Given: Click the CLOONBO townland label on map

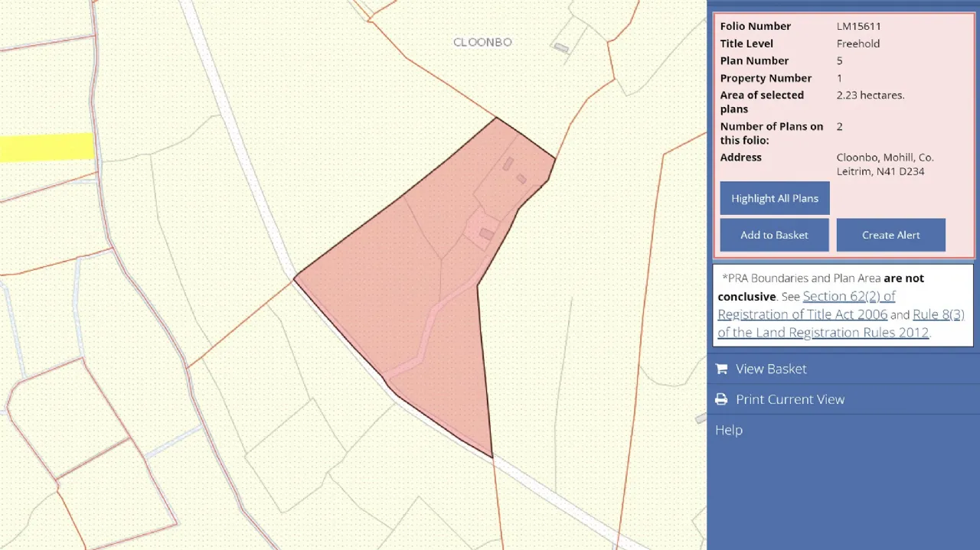Looking at the screenshot, I should point(482,43).
